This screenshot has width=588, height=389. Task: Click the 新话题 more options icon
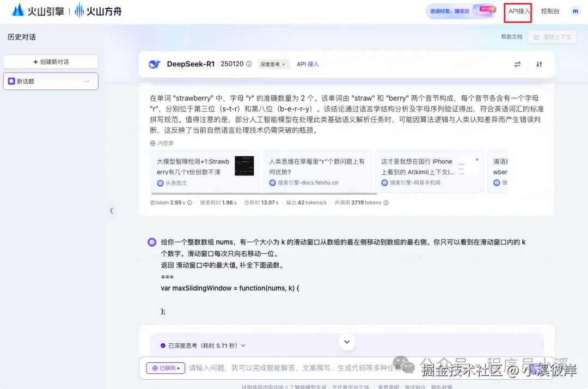coord(86,81)
